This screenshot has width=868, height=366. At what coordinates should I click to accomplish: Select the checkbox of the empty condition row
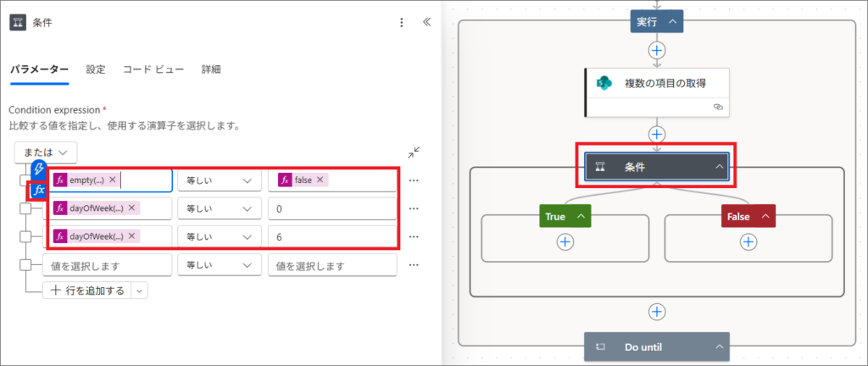[x=25, y=265]
